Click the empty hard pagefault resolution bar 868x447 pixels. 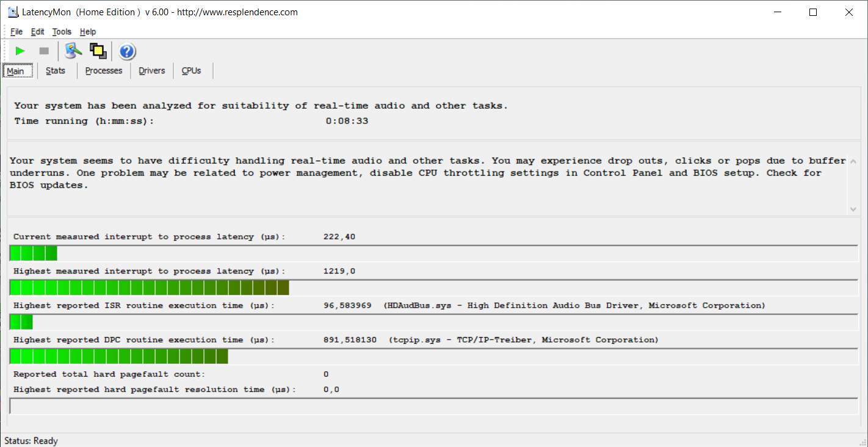[x=434, y=406]
